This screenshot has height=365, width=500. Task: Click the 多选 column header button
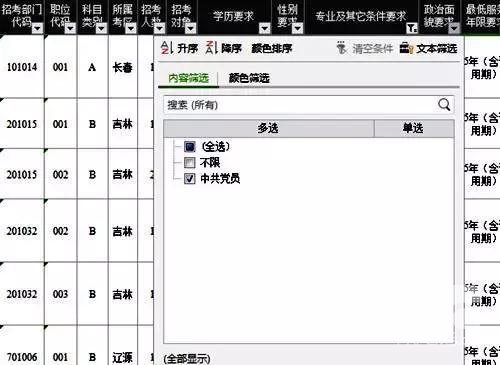(x=268, y=128)
